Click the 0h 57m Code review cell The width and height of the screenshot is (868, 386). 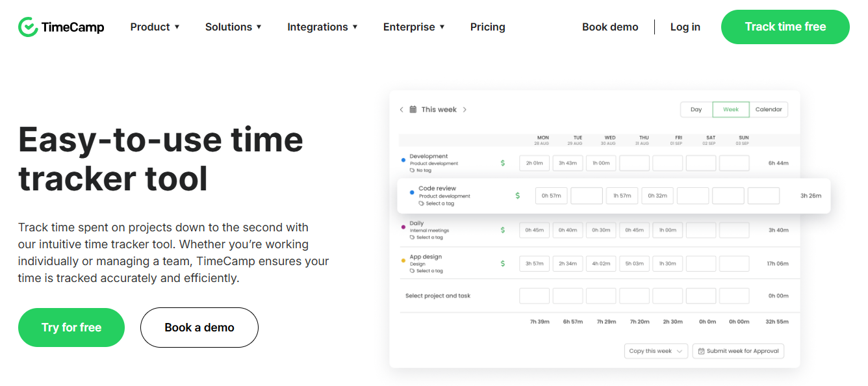tap(552, 196)
